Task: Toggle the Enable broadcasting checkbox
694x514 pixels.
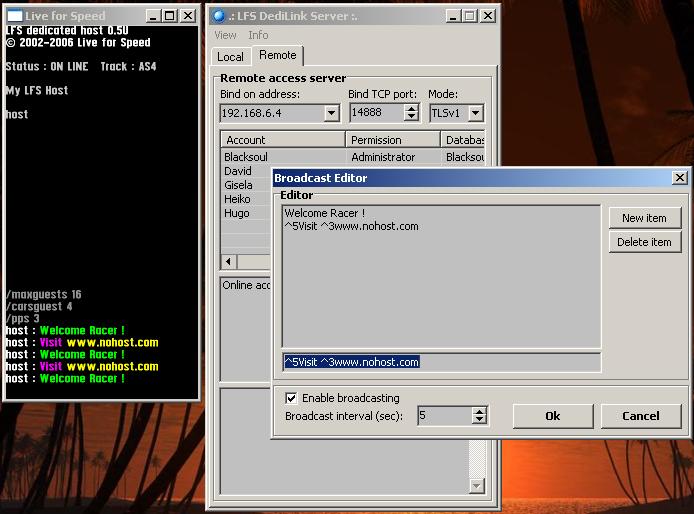Action: coord(291,398)
